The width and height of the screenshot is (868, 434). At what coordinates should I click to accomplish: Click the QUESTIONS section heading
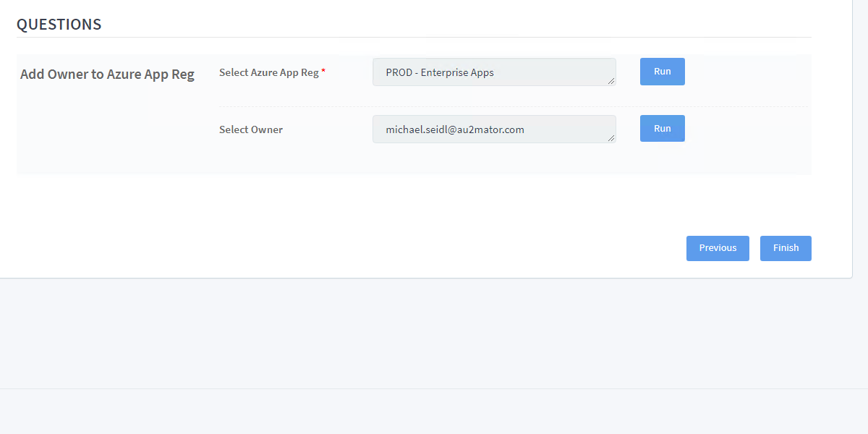[59, 25]
